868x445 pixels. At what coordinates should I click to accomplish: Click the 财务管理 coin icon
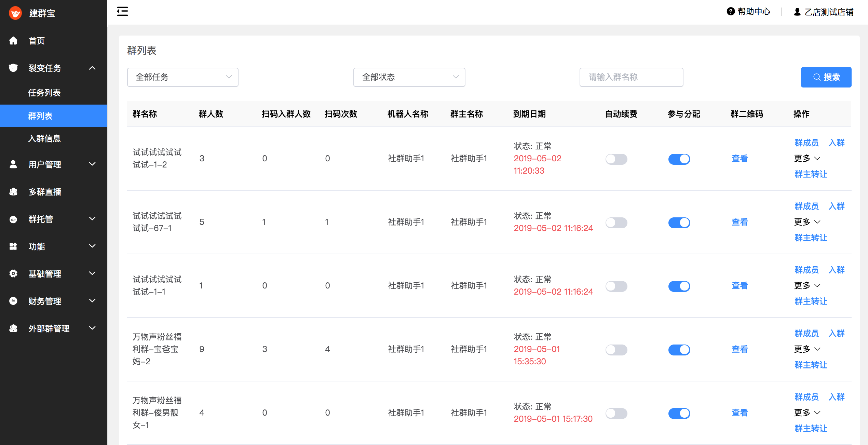click(13, 301)
